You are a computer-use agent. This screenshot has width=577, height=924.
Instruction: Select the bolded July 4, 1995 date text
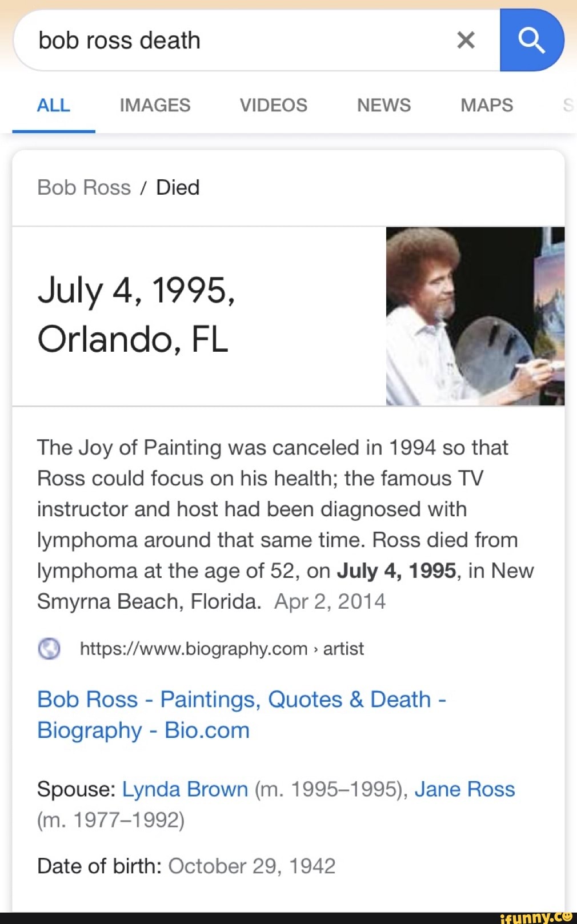(x=394, y=571)
